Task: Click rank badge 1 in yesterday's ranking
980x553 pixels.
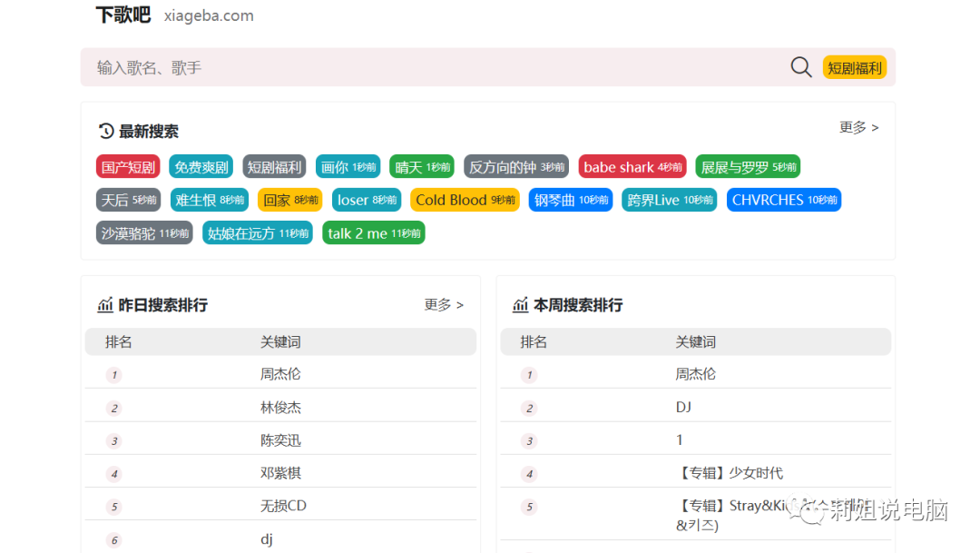Action: (113, 375)
